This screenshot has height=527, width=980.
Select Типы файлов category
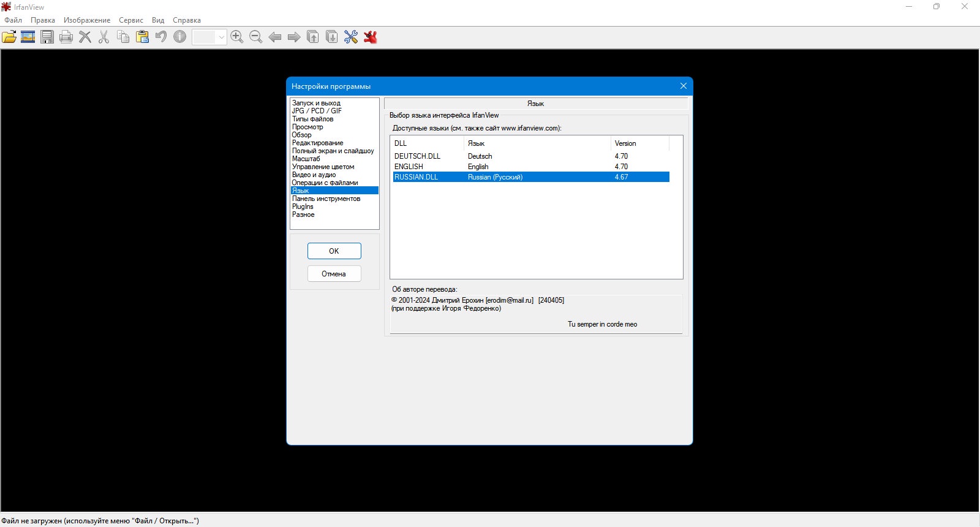point(334,119)
